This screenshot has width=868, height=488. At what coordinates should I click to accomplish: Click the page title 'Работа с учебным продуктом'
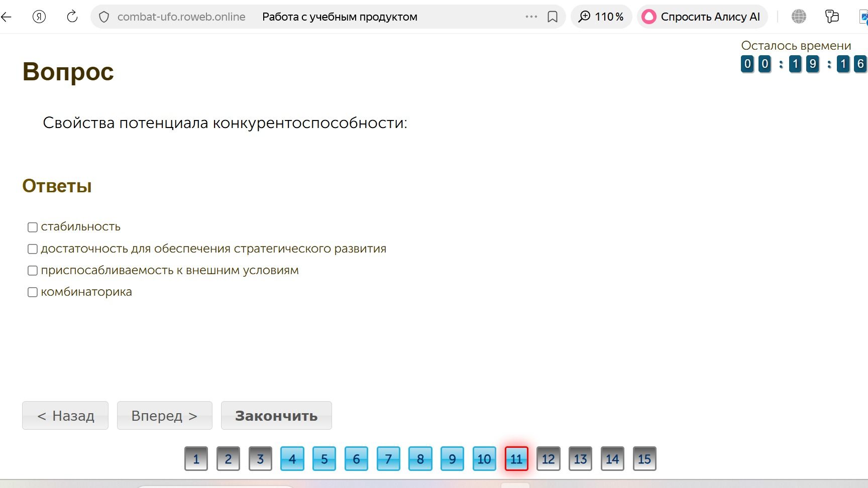340,17
